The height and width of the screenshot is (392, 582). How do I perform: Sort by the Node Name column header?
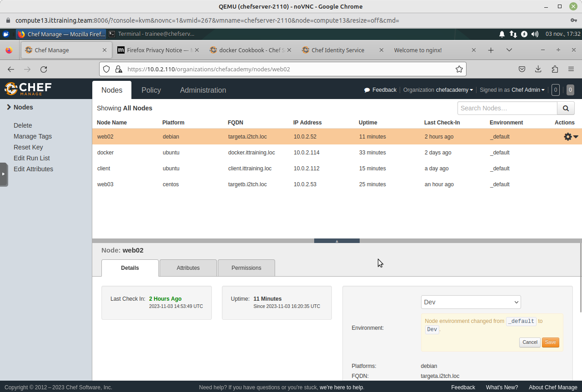(x=112, y=123)
